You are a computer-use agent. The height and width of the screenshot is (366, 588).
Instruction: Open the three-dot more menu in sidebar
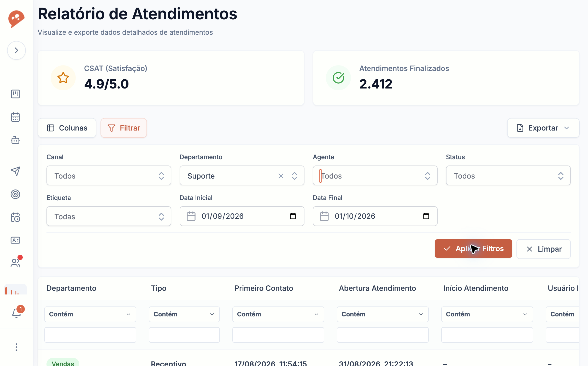coord(16,347)
